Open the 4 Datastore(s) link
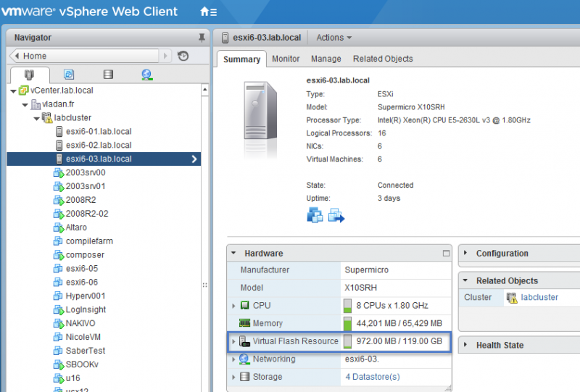This screenshot has height=392, width=580. pyautogui.click(x=373, y=377)
